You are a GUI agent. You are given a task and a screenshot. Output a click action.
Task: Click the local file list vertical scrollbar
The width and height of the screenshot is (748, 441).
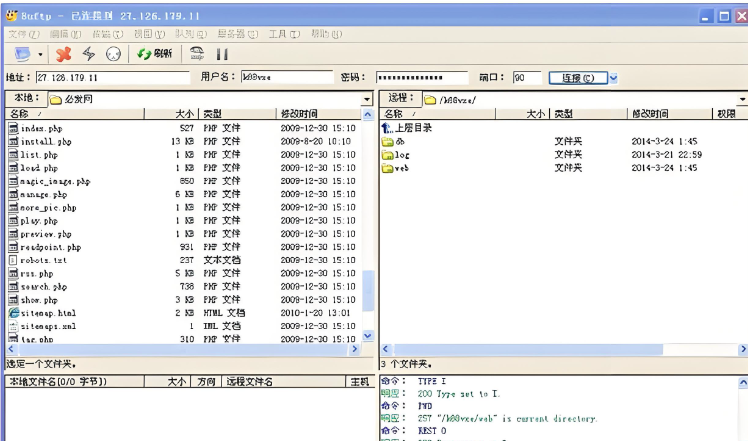(367, 230)
